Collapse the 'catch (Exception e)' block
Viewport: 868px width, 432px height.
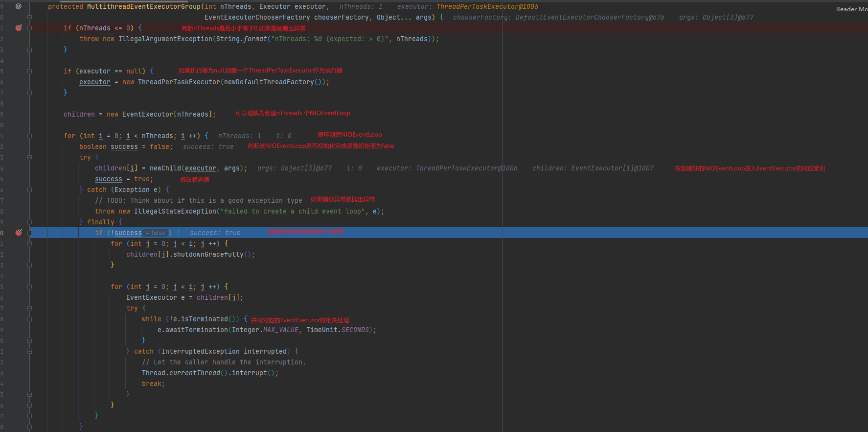click(x=29, y=190)
